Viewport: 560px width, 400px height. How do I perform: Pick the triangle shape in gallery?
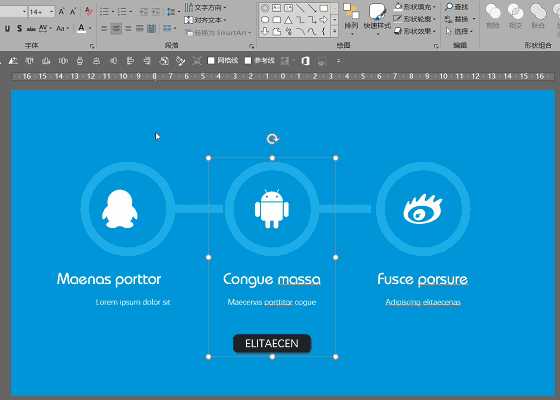[x=289, y=20]
